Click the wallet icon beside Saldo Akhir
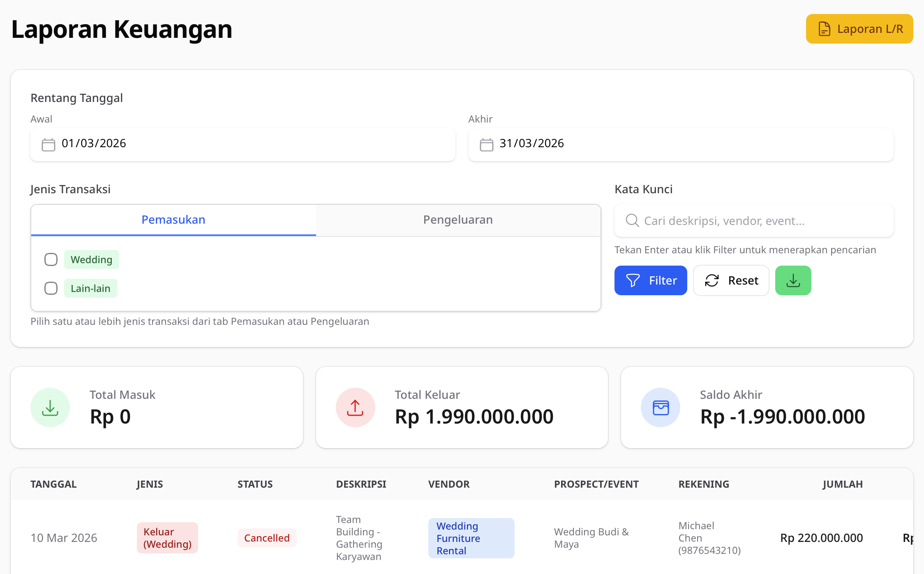Screen dimensions: 924x574 click(661, 407)
